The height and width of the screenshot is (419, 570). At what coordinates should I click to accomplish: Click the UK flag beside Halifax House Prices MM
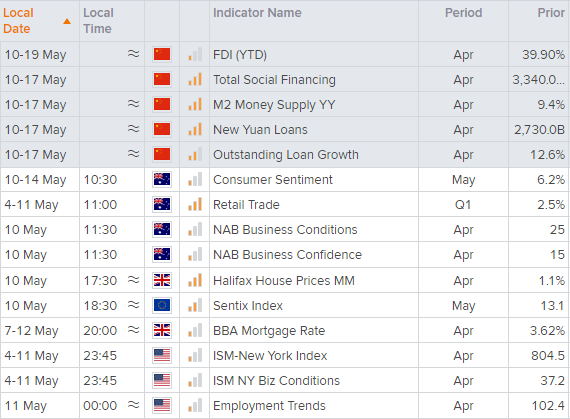tap(162, 280)
